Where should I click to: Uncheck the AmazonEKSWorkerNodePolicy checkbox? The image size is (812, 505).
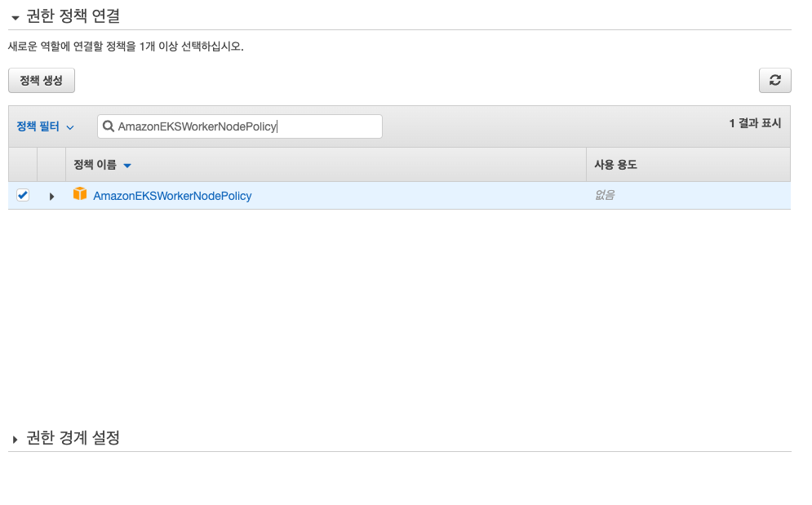[23, 195]
